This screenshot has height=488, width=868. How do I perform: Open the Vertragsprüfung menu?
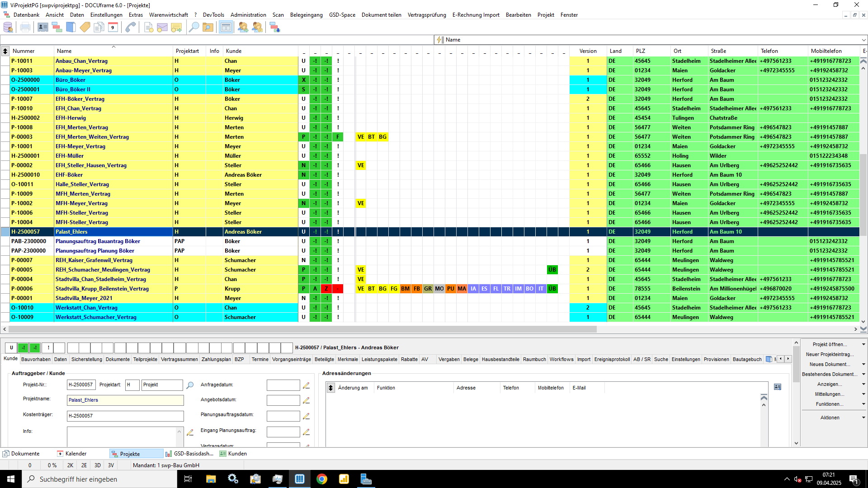click(427, 15)
